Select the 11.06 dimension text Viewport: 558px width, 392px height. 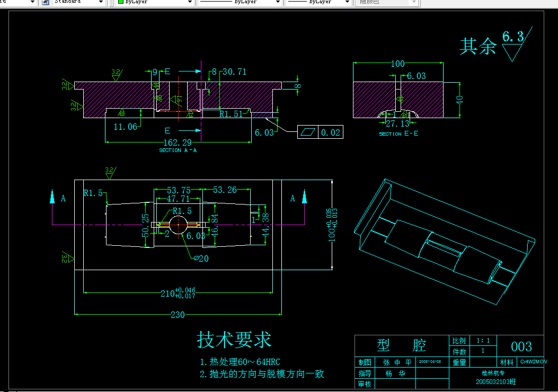125,127
